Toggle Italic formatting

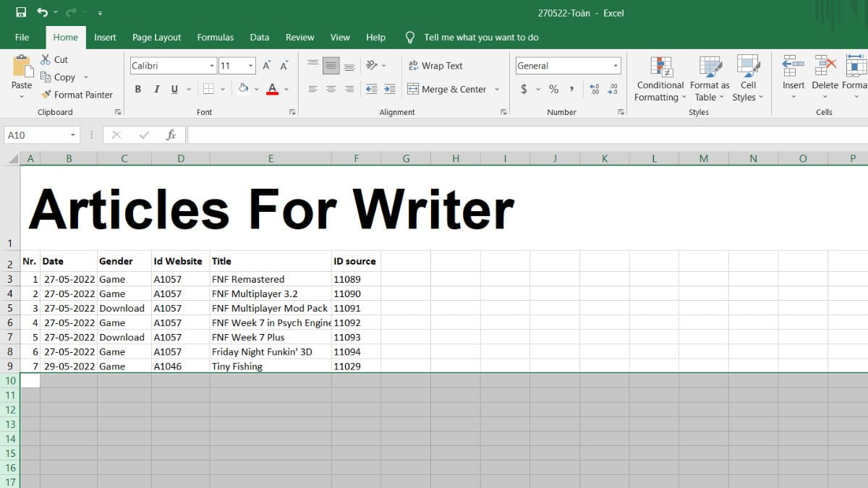(156, 89)
